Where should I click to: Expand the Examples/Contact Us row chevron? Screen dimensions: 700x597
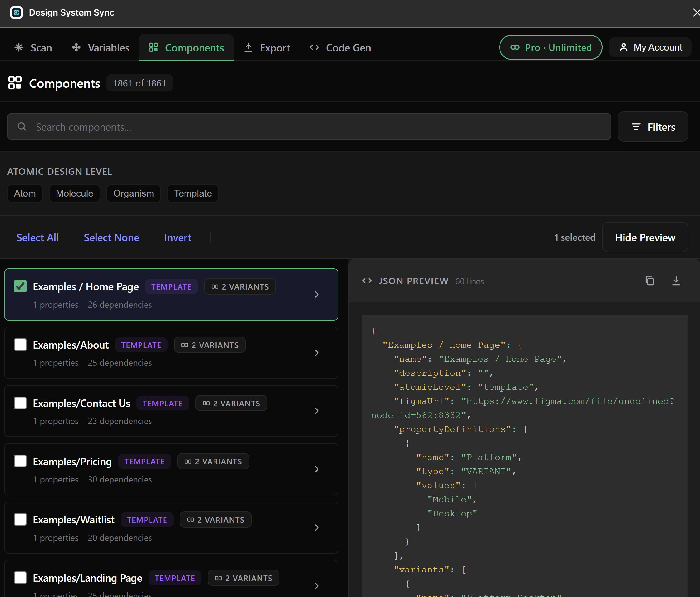point(317,411)
